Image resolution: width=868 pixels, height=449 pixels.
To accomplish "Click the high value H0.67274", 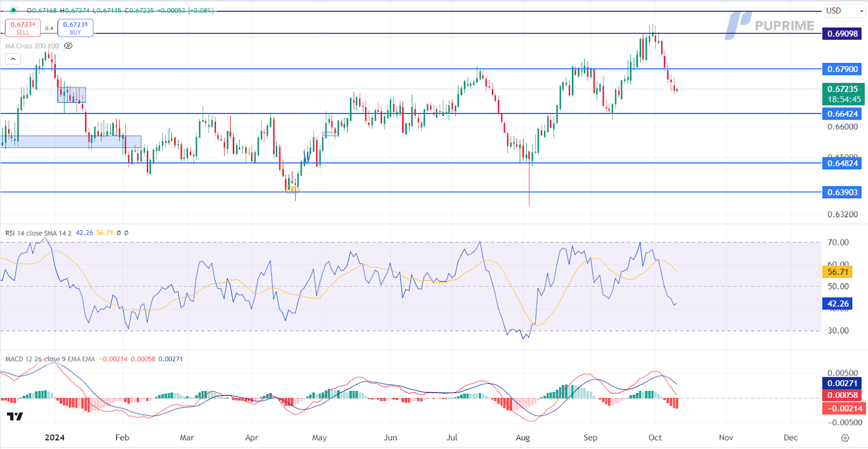I will [75, 10].
